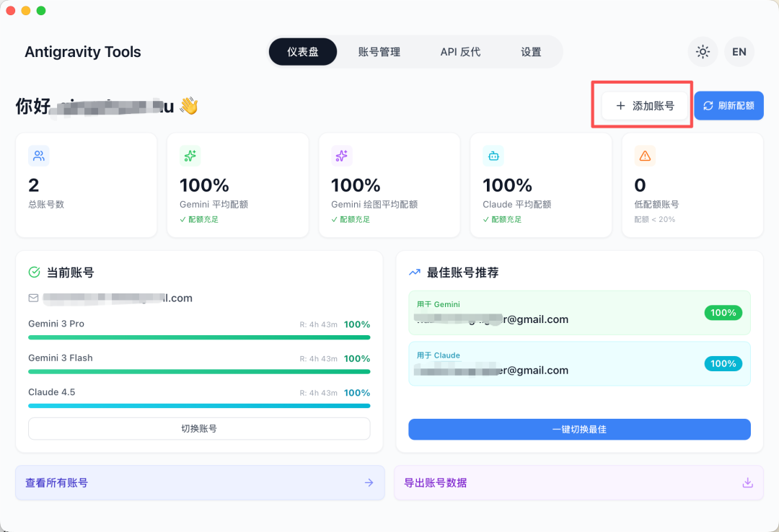Click the 100% value for Gemini 3 Pro

pos(357,324)
